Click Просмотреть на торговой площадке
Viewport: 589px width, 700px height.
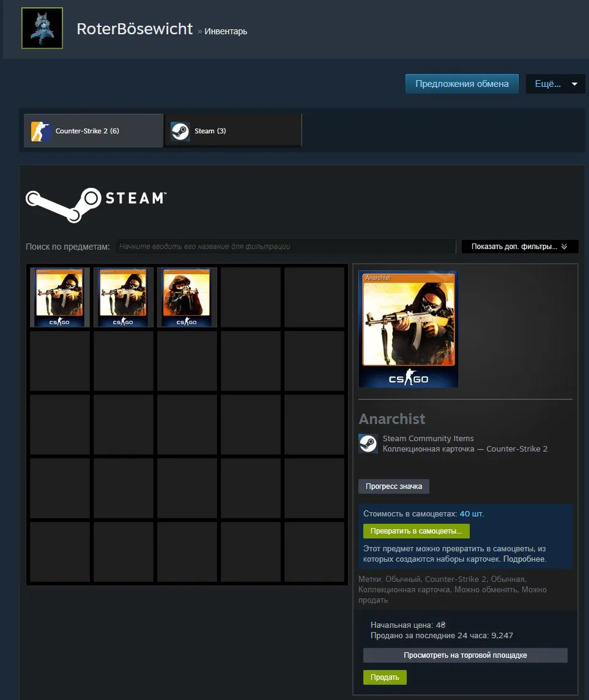coord(465,655)
